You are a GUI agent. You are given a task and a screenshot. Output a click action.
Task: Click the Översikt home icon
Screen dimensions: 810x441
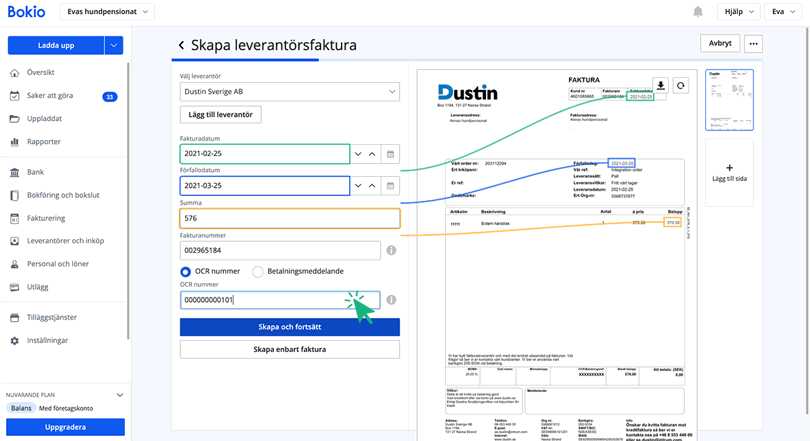pos(14,73)
